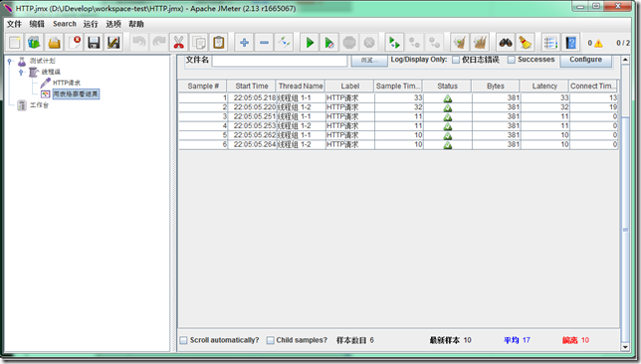Screen dimensions: 641x364
Task: Click the Shutdown test icon
Action: click(369, 43)
